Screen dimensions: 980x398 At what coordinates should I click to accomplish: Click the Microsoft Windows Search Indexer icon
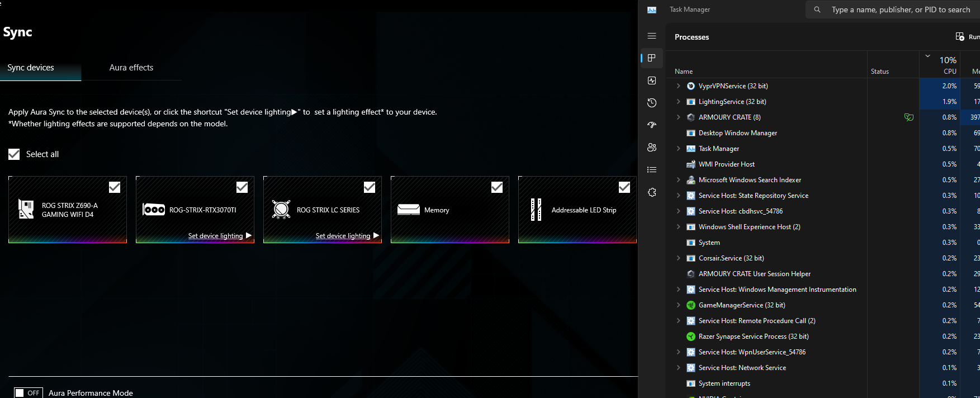[691, 180]
